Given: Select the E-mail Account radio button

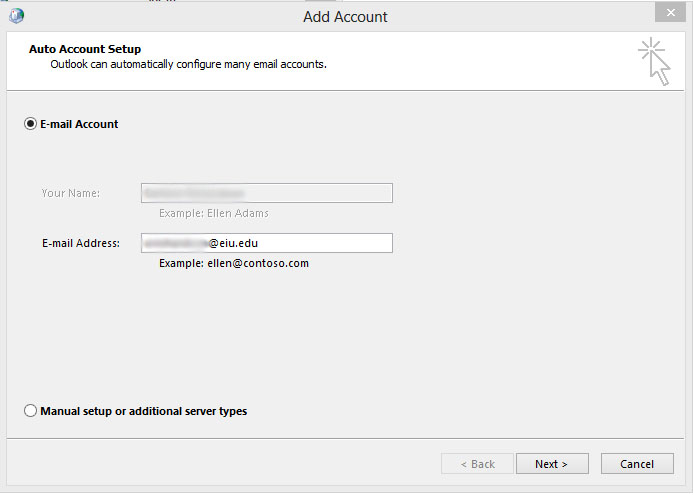Looking at the screenshot, I should click(31, 124).
